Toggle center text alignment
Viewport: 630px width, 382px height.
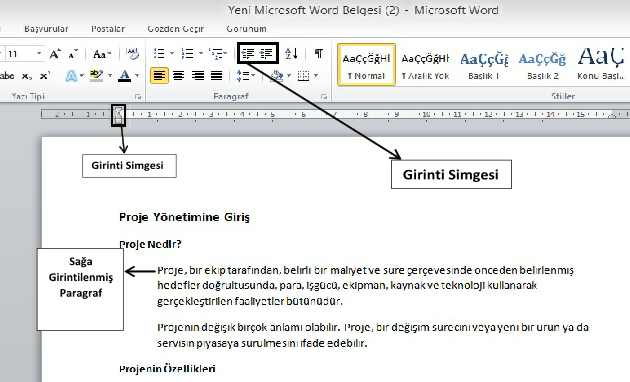point(178,75)
